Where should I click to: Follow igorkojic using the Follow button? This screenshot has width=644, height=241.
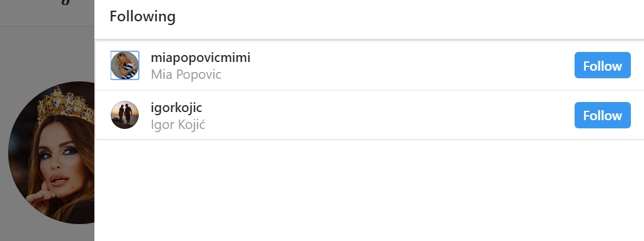[603, 115]
